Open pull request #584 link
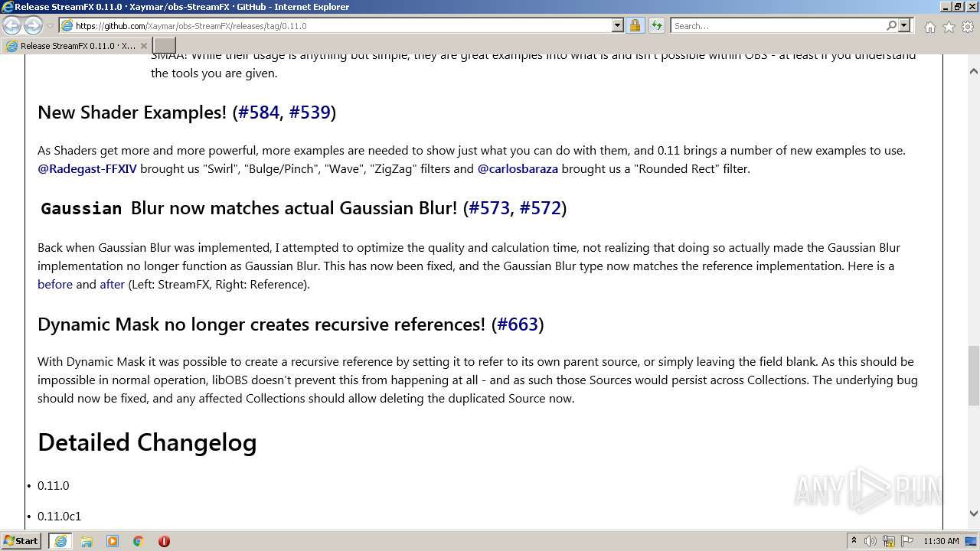The image size is (980, 551). coord(259,112)
